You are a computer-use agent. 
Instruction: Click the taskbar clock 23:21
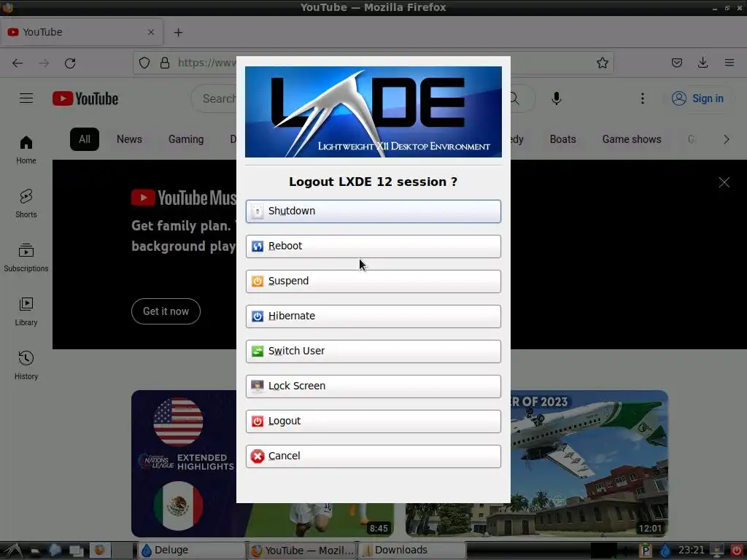[691, 550]
